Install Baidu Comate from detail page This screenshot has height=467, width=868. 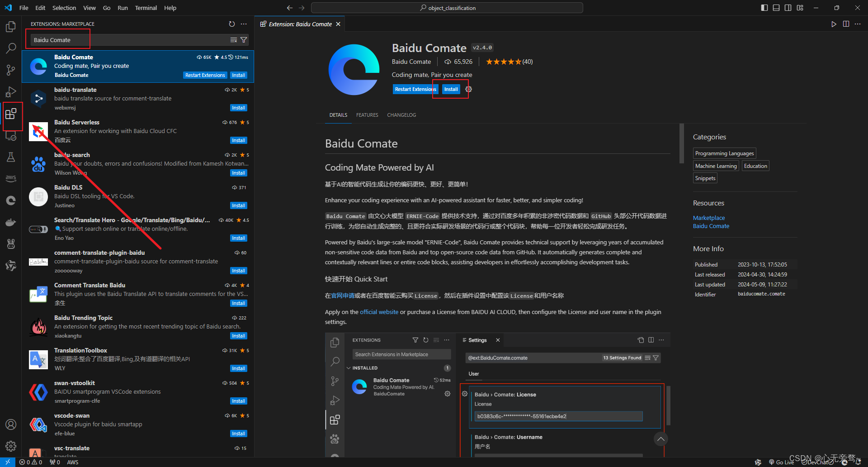click(x=451, y=89)
